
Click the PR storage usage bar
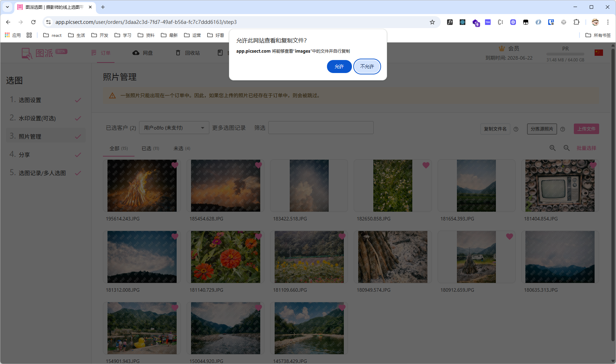pos(565,54)
